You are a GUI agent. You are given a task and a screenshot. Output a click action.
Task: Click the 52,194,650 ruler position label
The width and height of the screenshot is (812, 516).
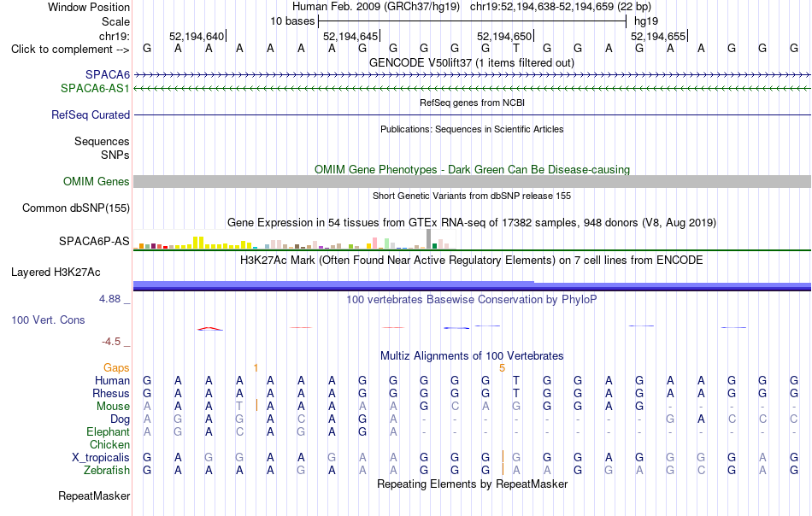pos(504,36)
